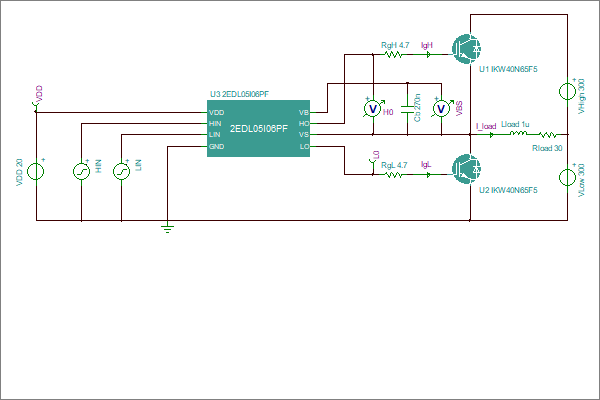Screen dimensions: 600x400
Task: Click the LIN pin on the driver IC
Action: tap(214, 135)
